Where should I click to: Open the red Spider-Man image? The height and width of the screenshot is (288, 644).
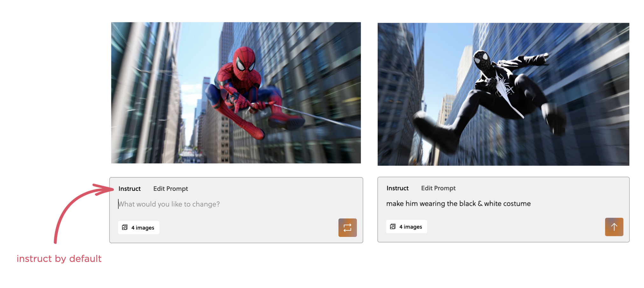click(x=236, y=93)
